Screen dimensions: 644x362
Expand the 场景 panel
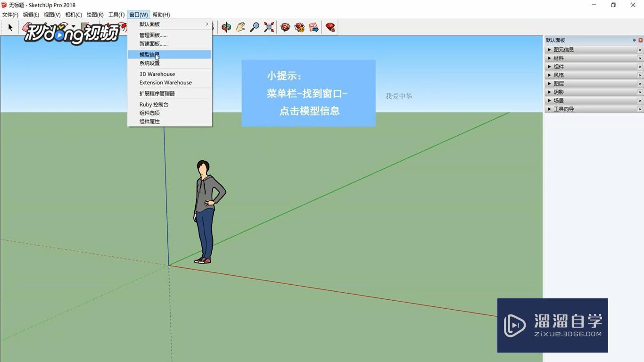click(x=549, y=100)
